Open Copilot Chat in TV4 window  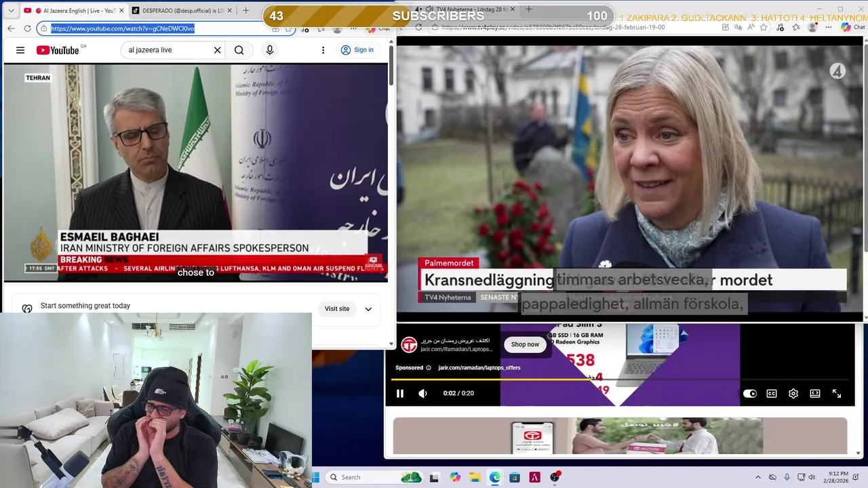click(853, 27)
